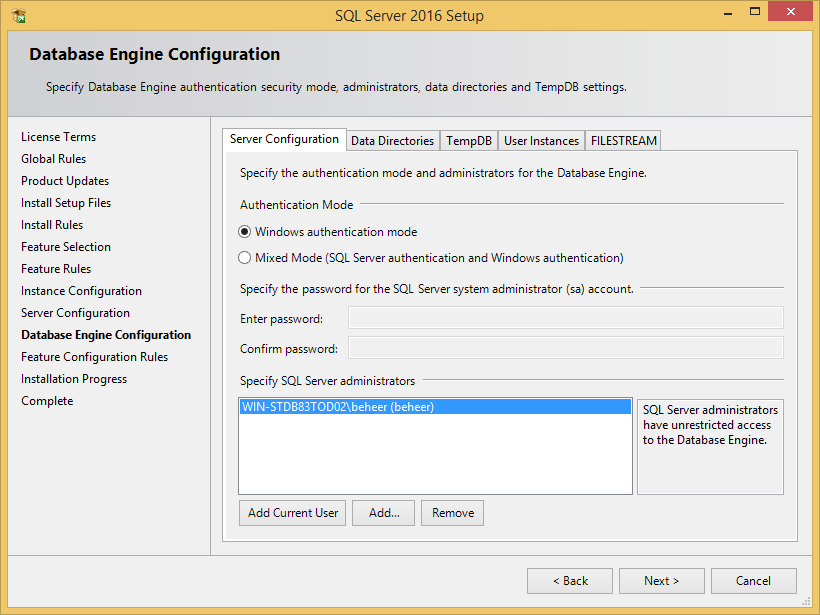The height and width of the screenshot is (615, 820).
Task: Click the SQL Server administrators description box
Action: 710,447
